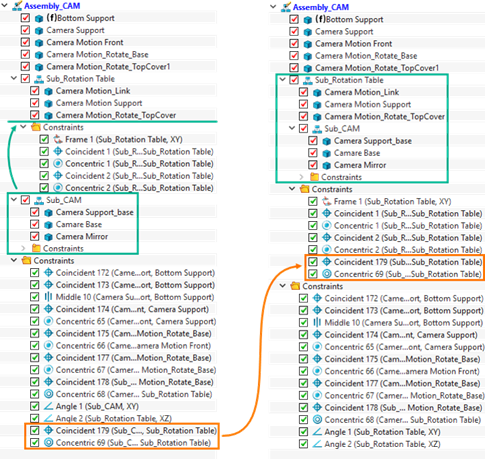Expand Constraints folder under right Sub_CAM
485x459 pixels.
click(x=301, y=177)
